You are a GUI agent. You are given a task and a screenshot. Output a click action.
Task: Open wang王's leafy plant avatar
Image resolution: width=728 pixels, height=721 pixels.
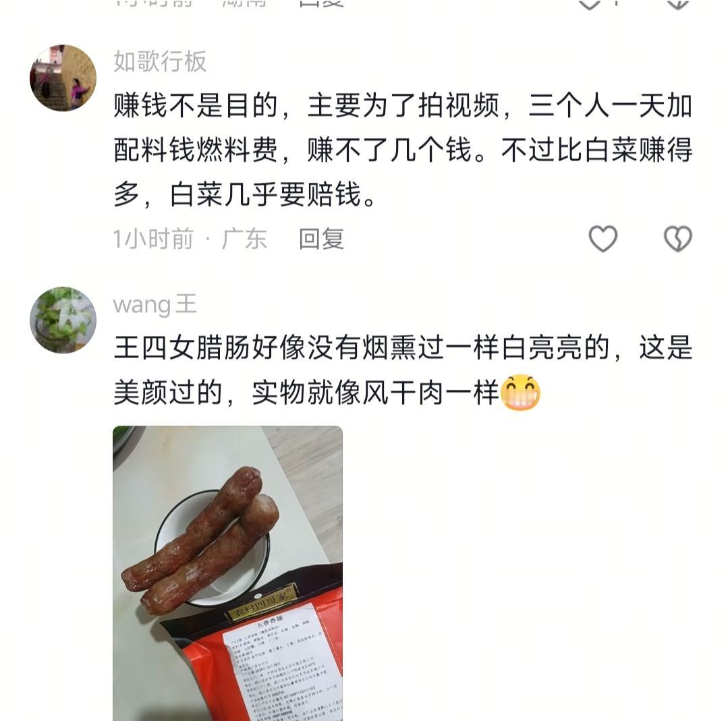pyautogui.click(x=63, y=320)
